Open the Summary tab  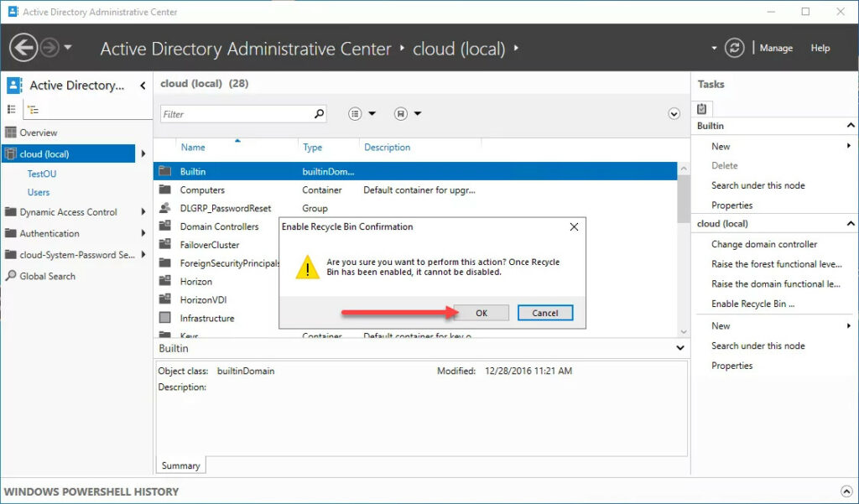click(x=181, y=465)
